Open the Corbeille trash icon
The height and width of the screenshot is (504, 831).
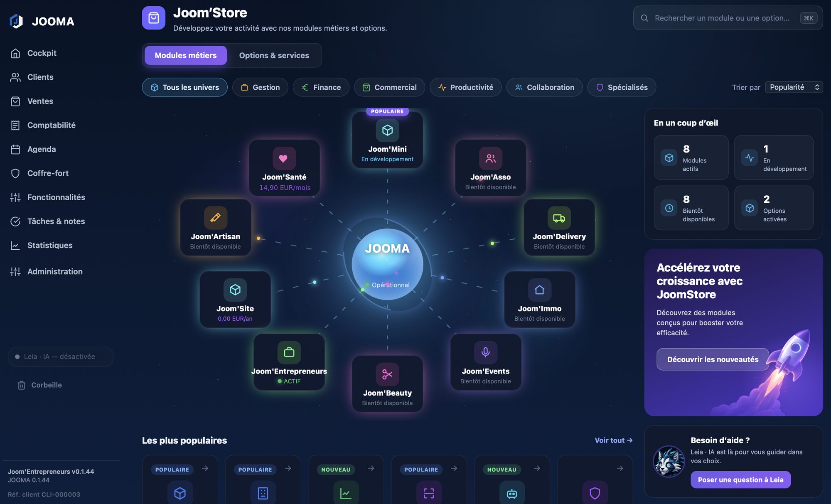22,385
